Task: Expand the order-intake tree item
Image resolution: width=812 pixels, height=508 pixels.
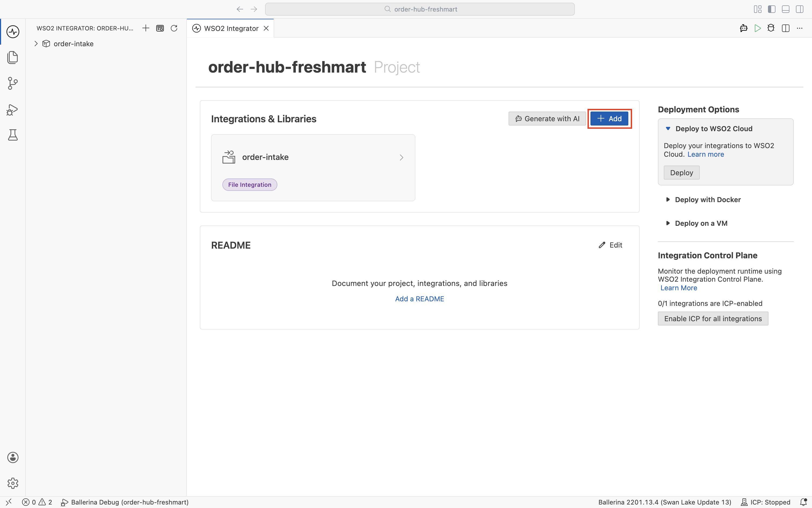Action: point(36,44)
